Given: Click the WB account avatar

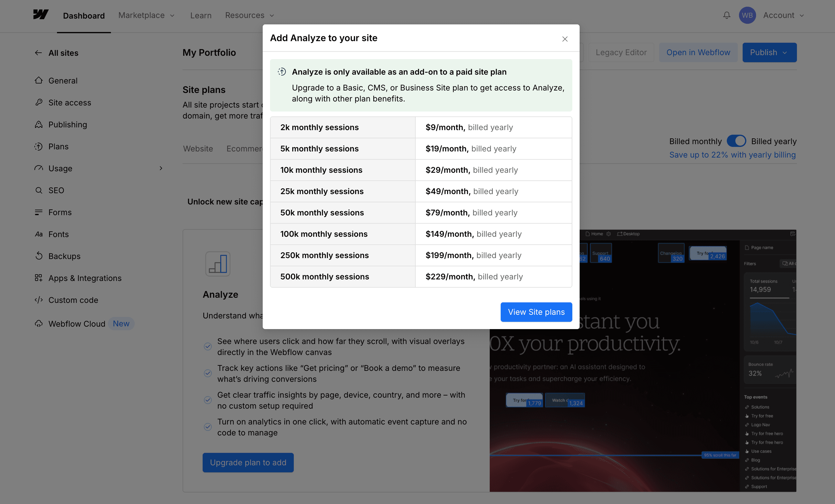Looking at the screenshot, I should coord(747,15).
